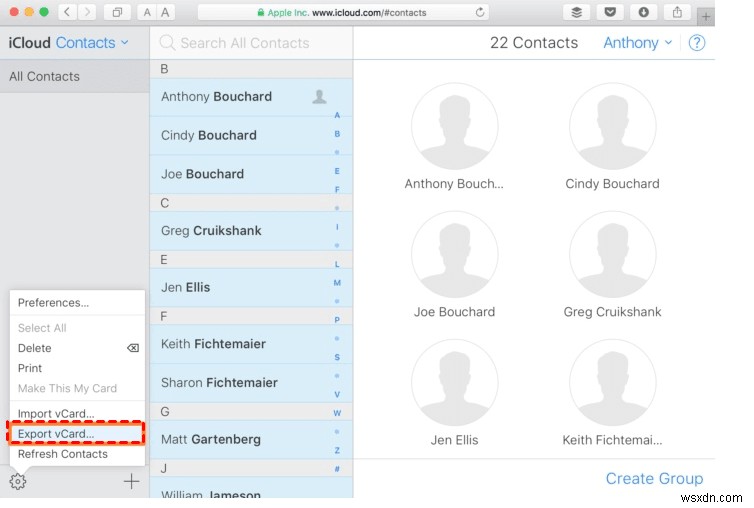Click the Search All Contacts field

click(251, 43)
